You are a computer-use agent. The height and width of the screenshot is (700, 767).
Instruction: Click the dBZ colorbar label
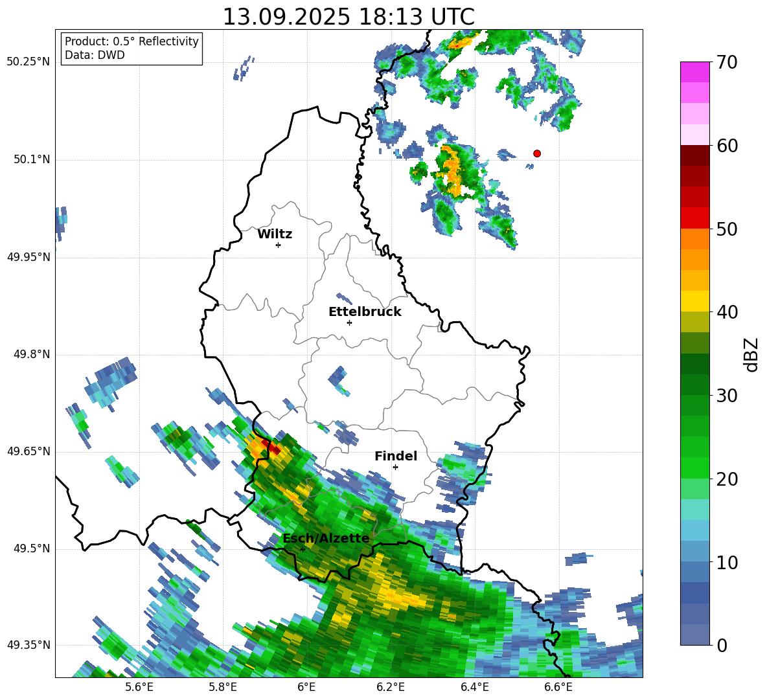pyautogui.click(x=751, y=354)
